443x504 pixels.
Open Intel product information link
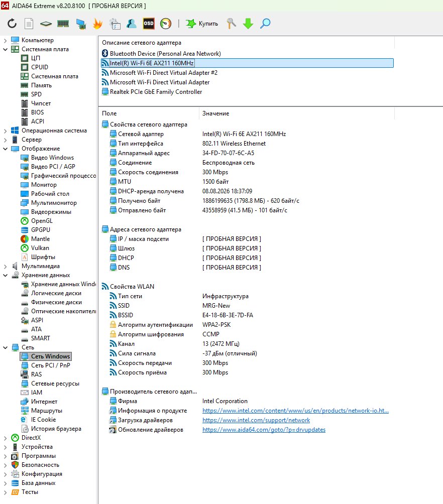click(295, 411)
